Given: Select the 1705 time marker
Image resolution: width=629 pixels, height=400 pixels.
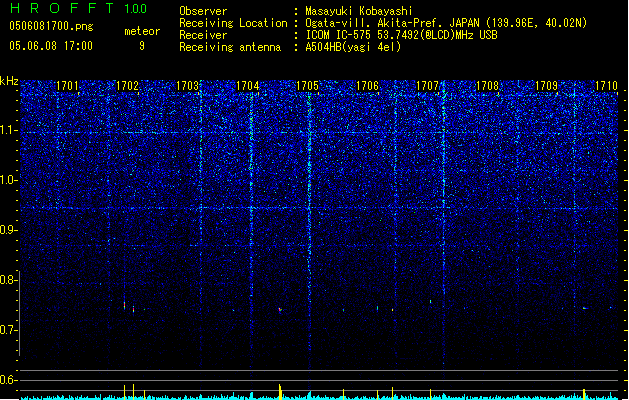Looking at the screenshot, I should coord(307,85).
